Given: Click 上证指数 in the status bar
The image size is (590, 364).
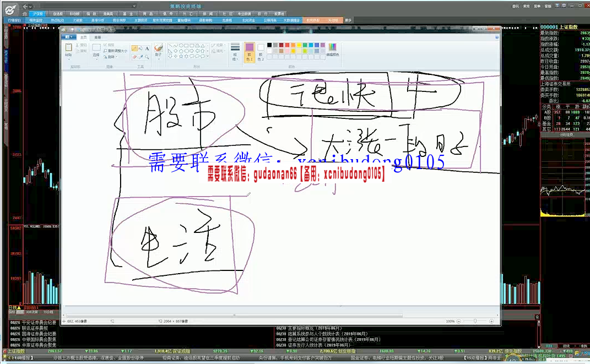Looking at the screenshot, I should pos(17,351).
